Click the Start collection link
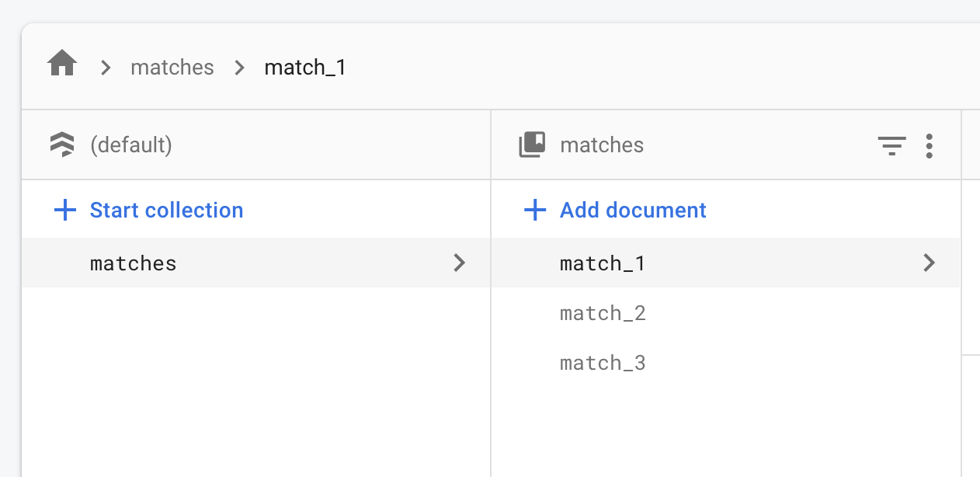The image size is (980, 477). coord(165,210)
